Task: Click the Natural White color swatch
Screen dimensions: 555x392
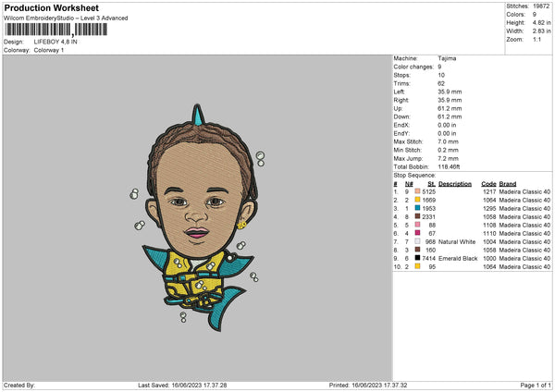Action: [x=417, y=241]
